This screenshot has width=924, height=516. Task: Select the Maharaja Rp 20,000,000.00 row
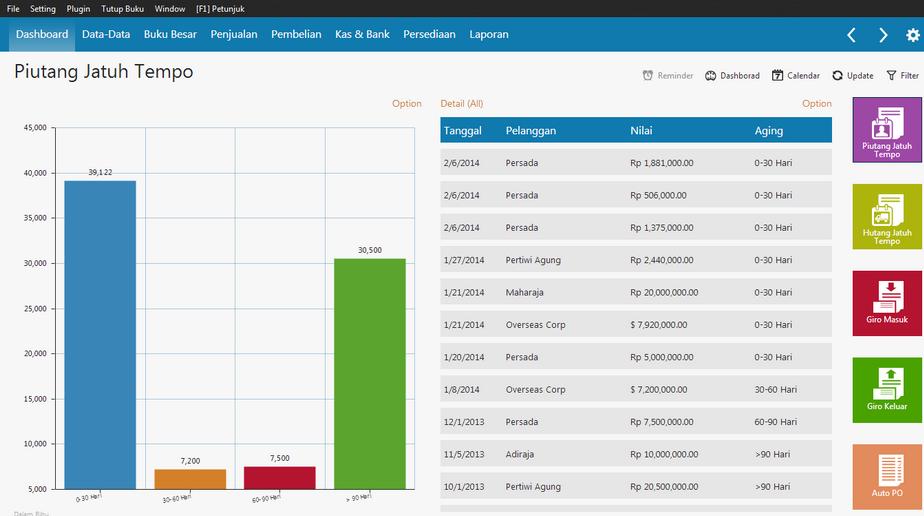pos(635,293)
